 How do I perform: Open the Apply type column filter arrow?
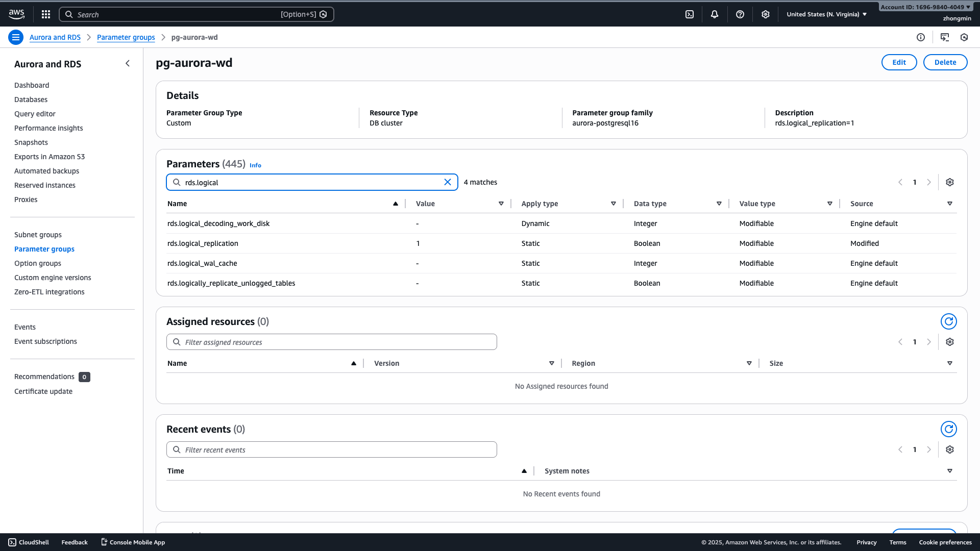tap(613, 204)
